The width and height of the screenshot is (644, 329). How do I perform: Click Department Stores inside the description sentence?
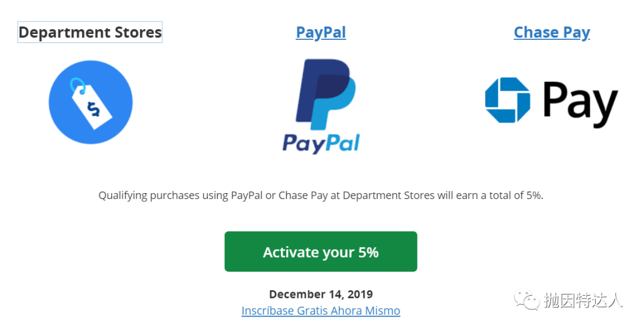click(x=389, y=195)
